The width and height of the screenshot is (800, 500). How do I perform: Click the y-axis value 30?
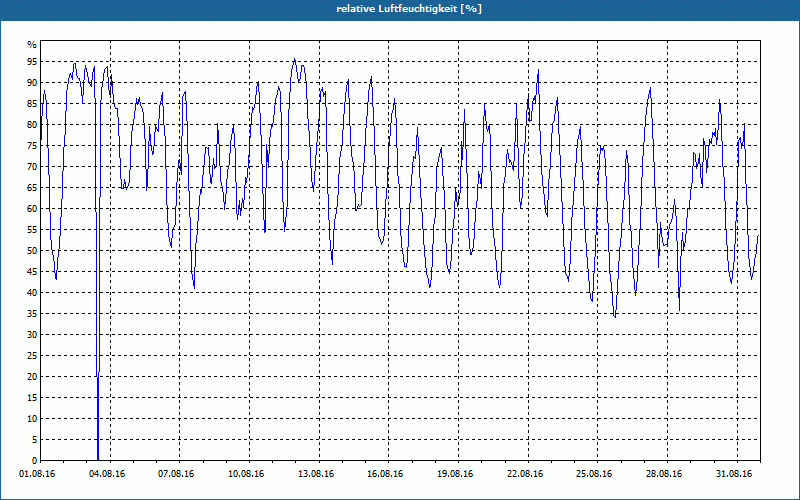[x=32, y=335]
